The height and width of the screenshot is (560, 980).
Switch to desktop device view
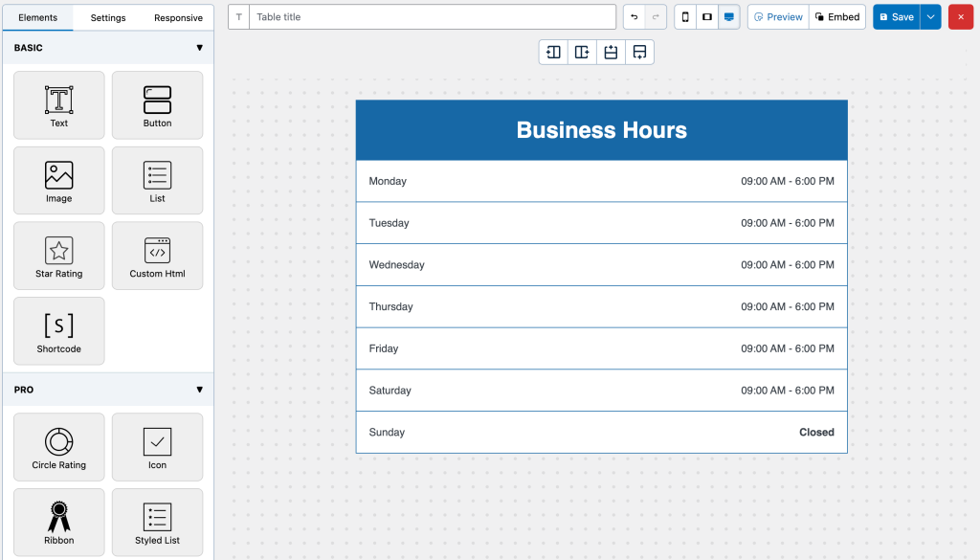729,17
